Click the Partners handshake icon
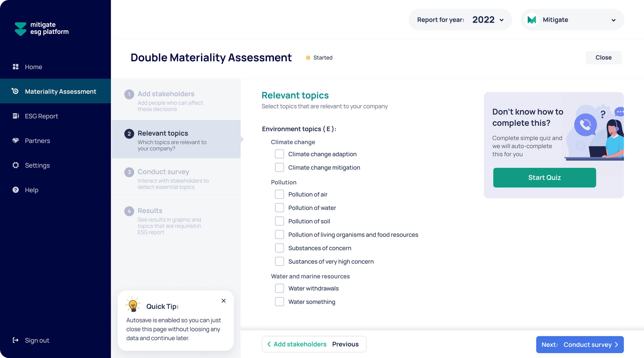Viewport: 644px width, 358px height. coord(16,140)
